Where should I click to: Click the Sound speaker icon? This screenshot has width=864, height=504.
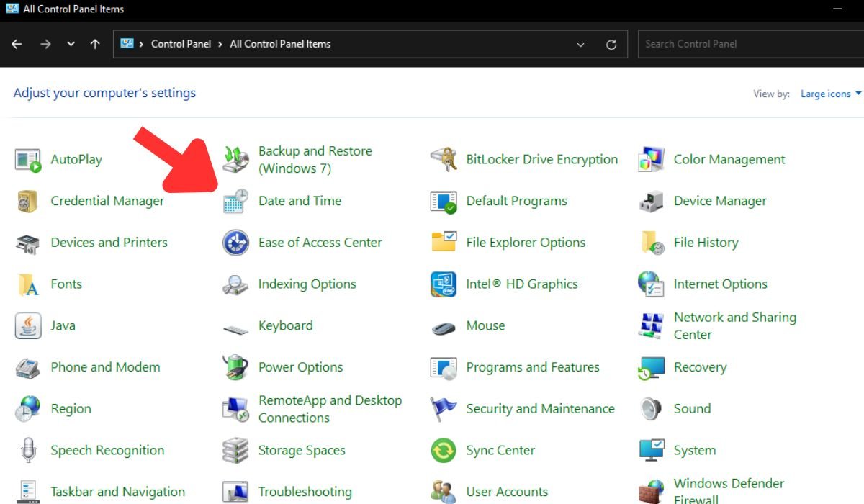pos(651,409)
